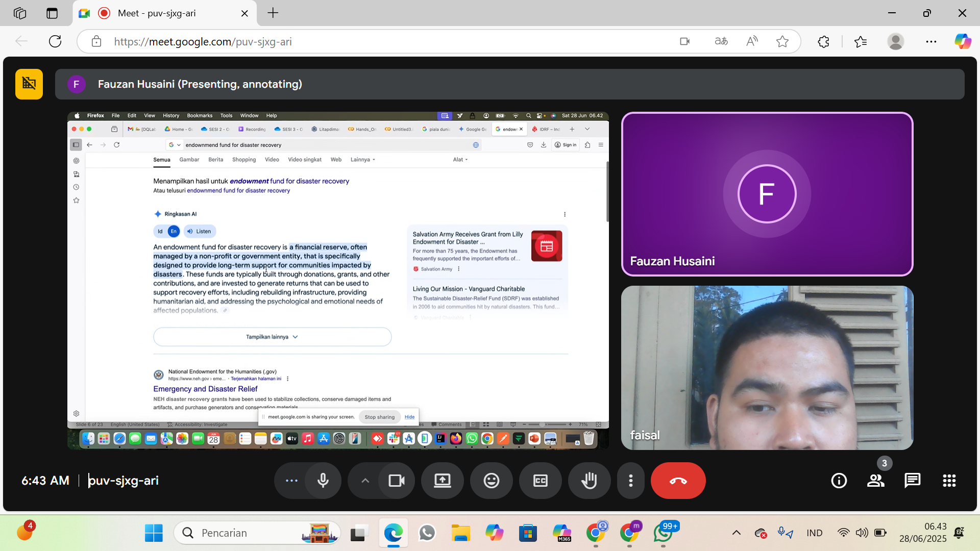980x551 pixels.
Task: Open the send reaction emoji panel
Action: [x=491, y=481]
